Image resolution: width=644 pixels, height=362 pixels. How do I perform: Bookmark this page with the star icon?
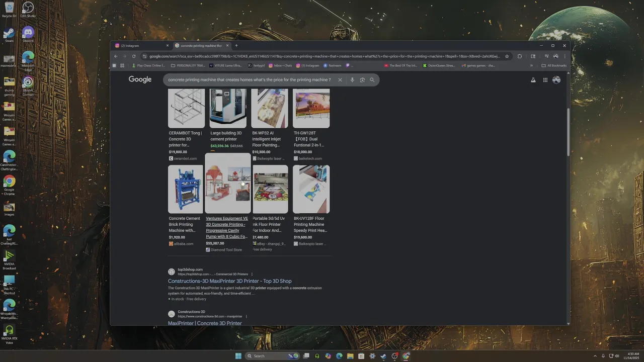click(507, 56)
